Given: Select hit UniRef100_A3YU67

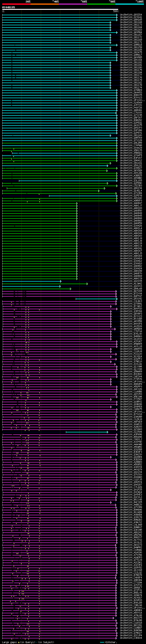Looking at the screenshot, I should coord(131,342).
